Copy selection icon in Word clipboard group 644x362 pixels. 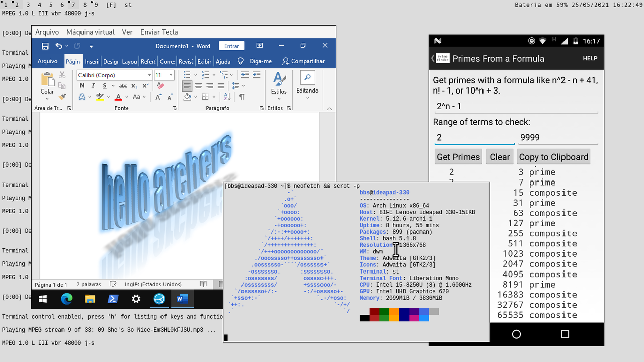(x=62, y=85)
